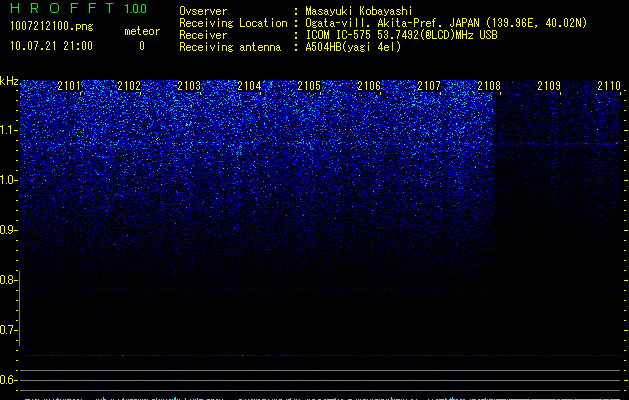Click the ICOM IC-575 receiver text
629x400 pixels.
[401, 35]
